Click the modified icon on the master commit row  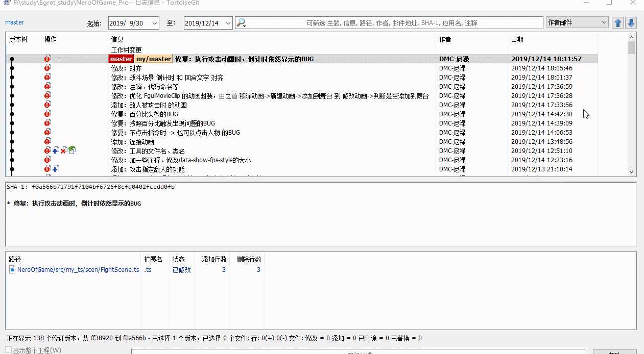(x=47, y=59)
